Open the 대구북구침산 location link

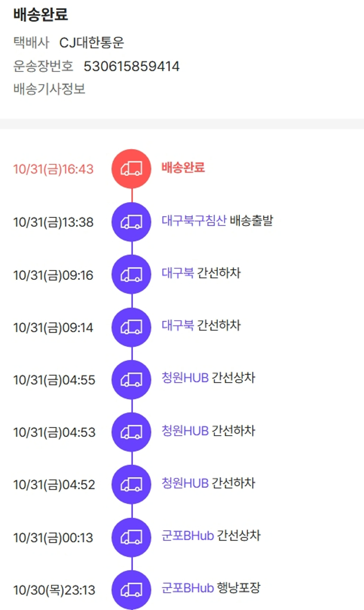click(x=194, y=221)
